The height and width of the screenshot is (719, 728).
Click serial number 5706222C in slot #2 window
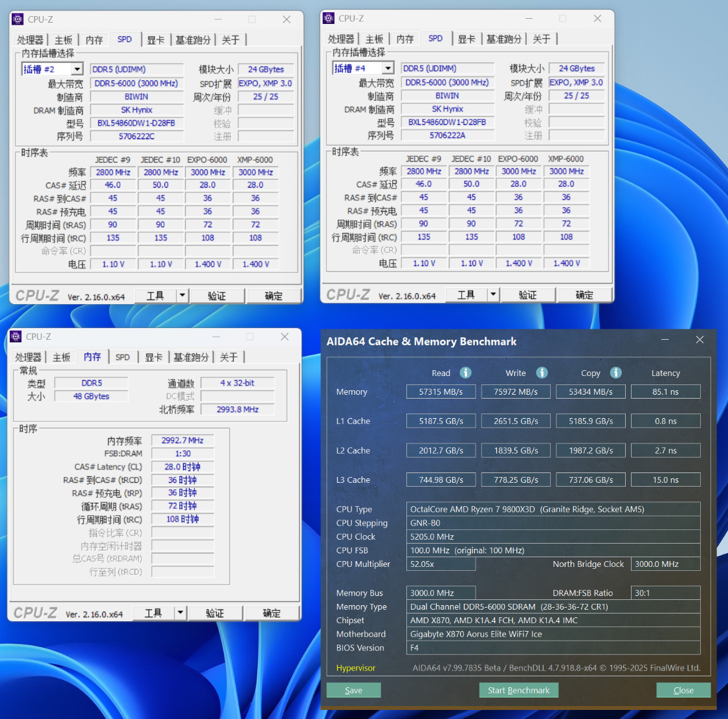pyautogui.click(x=137, y=137)
